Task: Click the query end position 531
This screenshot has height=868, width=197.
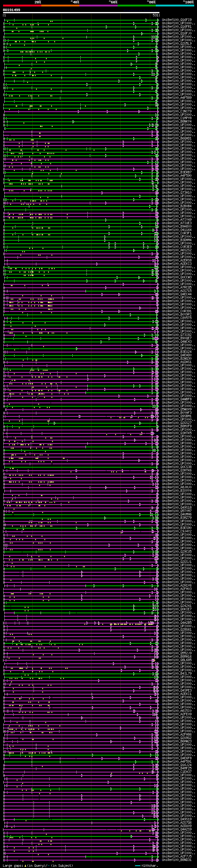Action: (155, 15)
